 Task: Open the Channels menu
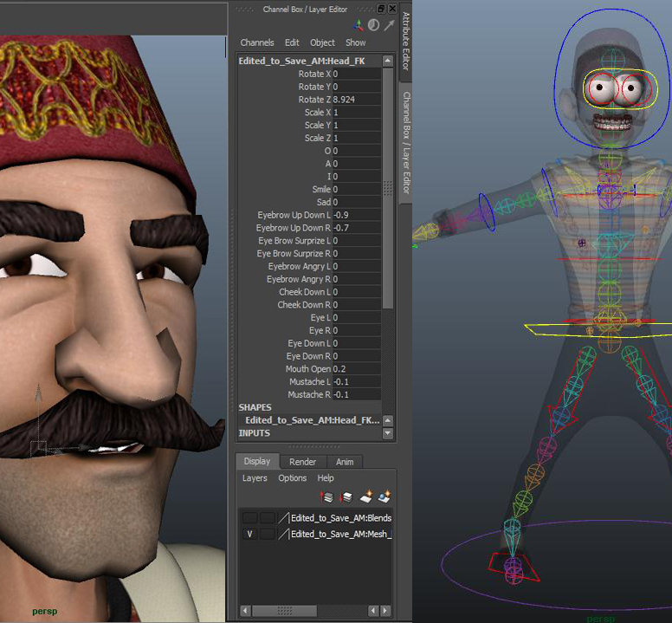(257, 42)
